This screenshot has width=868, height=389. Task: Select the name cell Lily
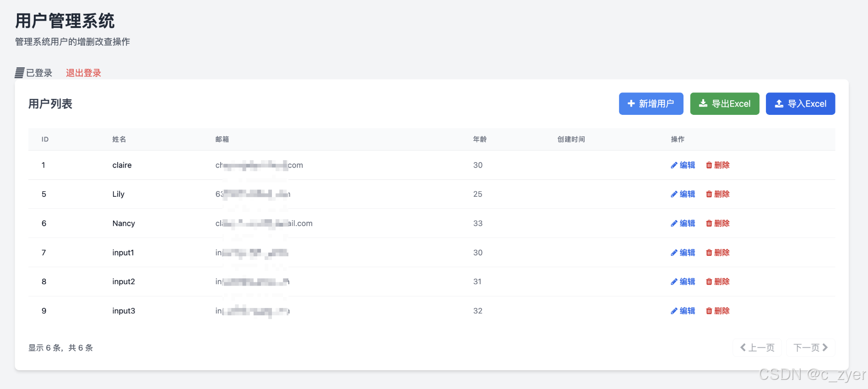(x=118, y=194)
